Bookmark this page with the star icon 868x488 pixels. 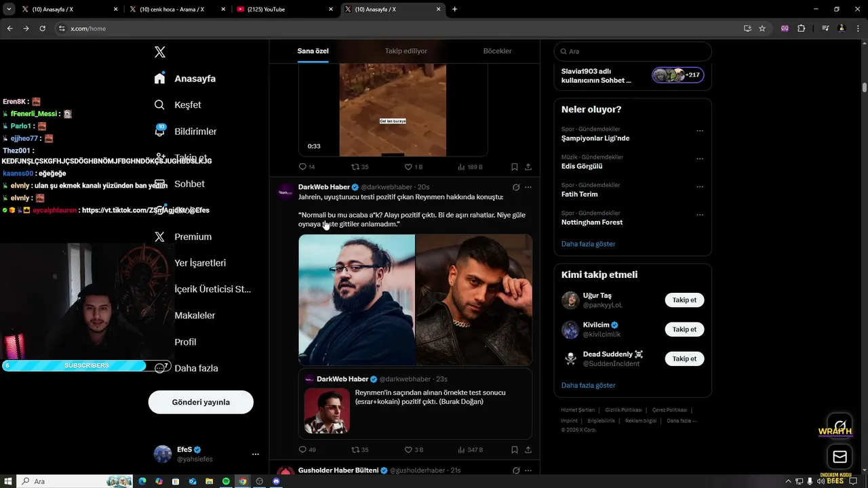[x=762, y=28]
